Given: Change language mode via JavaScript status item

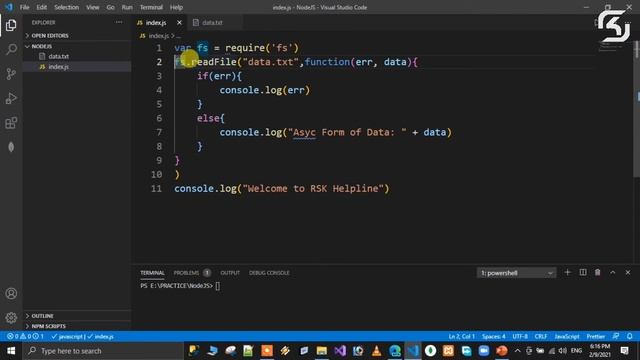Looking at the screenshot, I should point(567,336).
